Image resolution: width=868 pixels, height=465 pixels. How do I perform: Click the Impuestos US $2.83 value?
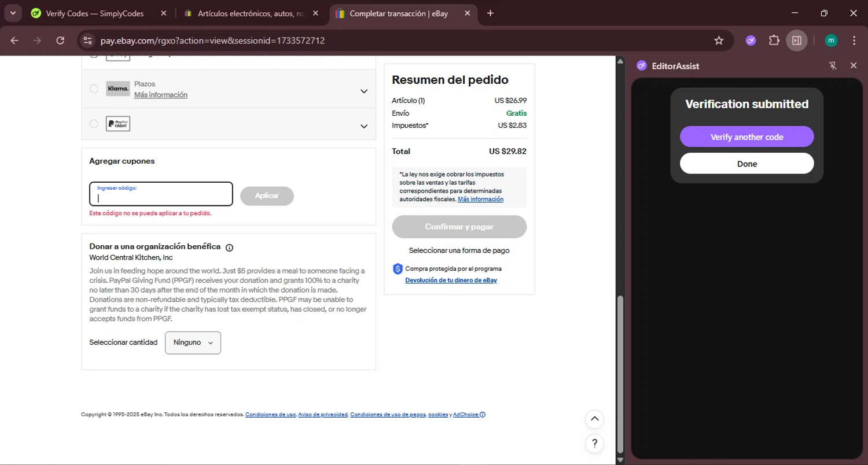(512, 126)
